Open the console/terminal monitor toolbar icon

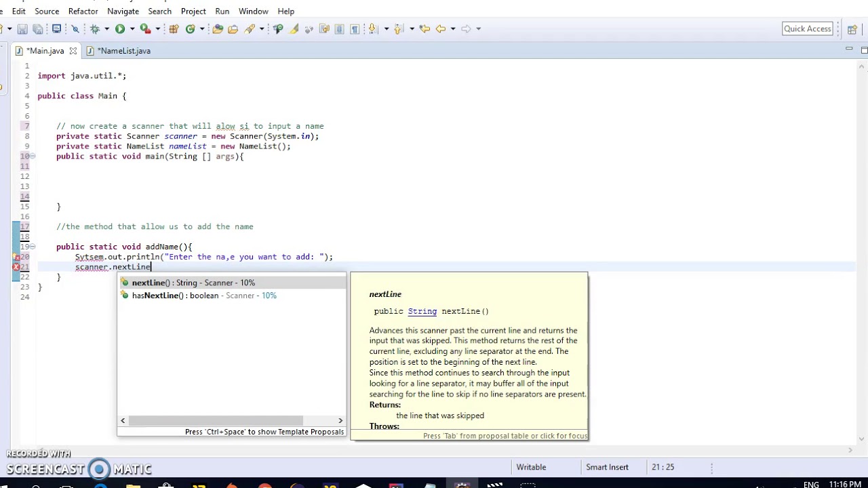coord(57,28)
